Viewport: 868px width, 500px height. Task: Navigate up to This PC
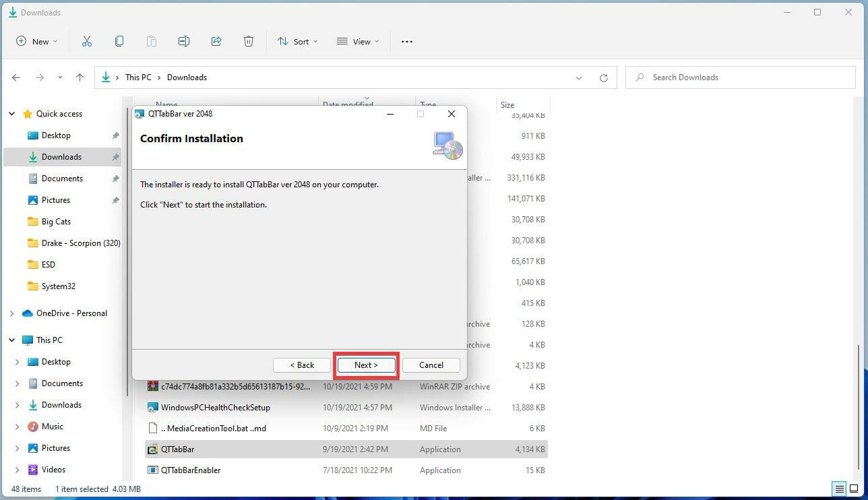coord(80,77)
